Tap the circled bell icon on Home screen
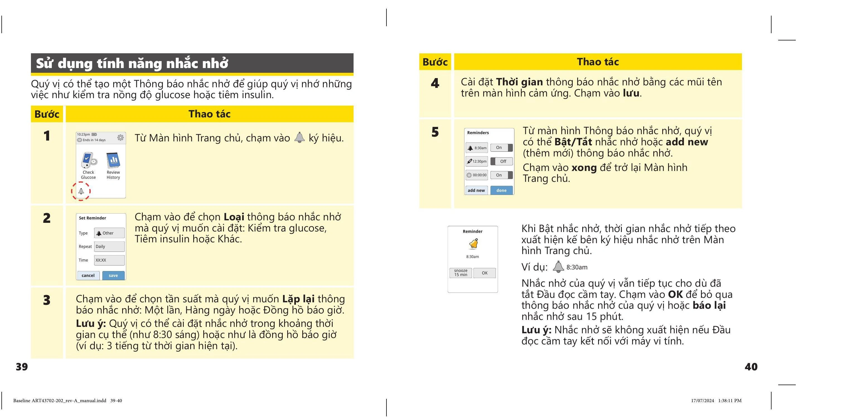Image resolution: width=868 pixels, height=420 pixels. [x=81, y=191]
